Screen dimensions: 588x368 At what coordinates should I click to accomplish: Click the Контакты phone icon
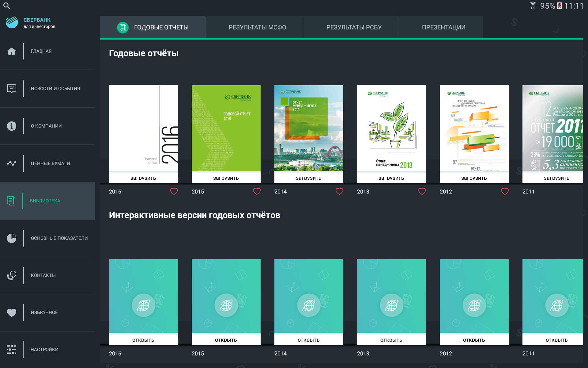[x=12, y=275]
